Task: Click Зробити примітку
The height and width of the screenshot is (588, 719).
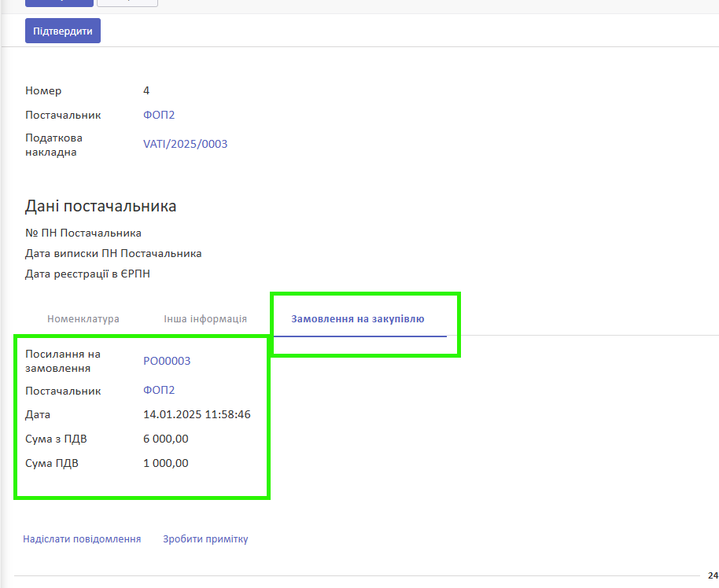Action: tap(205, 539)
